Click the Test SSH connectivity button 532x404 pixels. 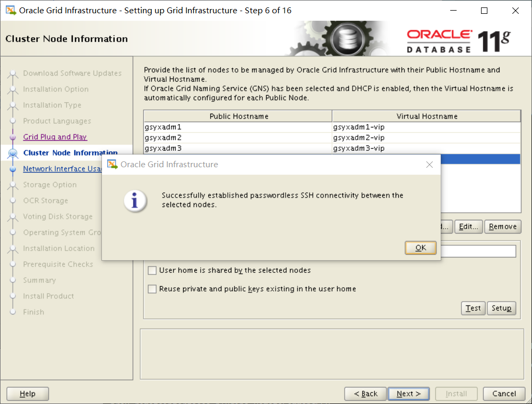pyautogui.click(x=473, y=308)
